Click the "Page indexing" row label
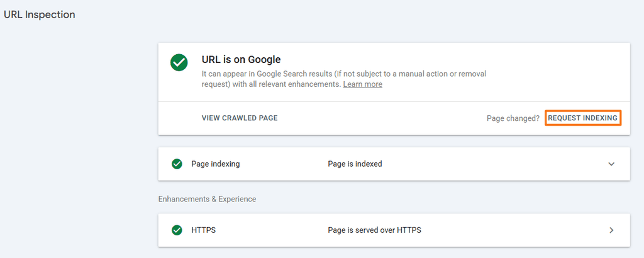644x258 pixels. [x=216, y=164]
